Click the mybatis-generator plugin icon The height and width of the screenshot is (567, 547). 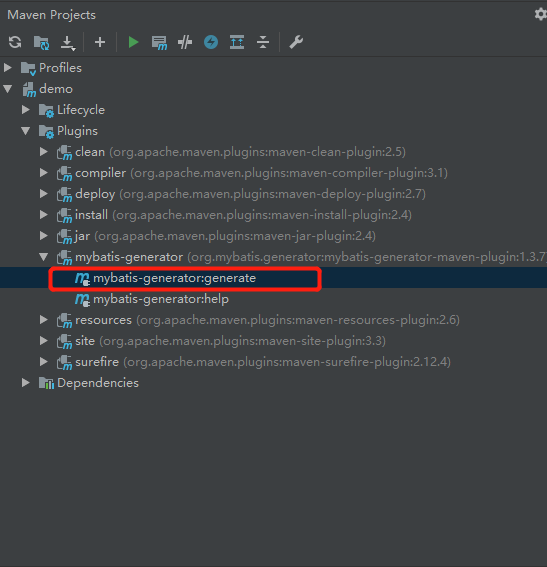64,257
